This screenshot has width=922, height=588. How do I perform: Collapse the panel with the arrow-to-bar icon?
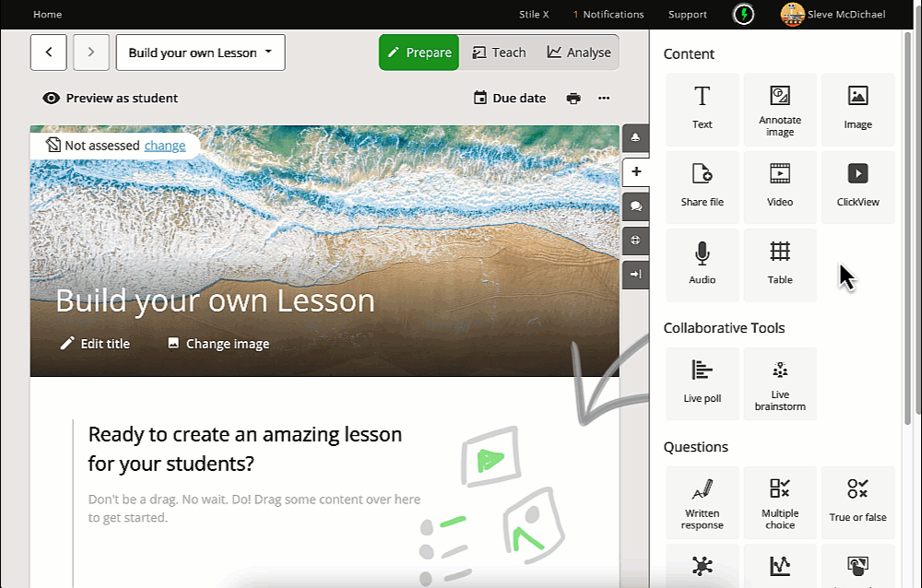[635, 274]
